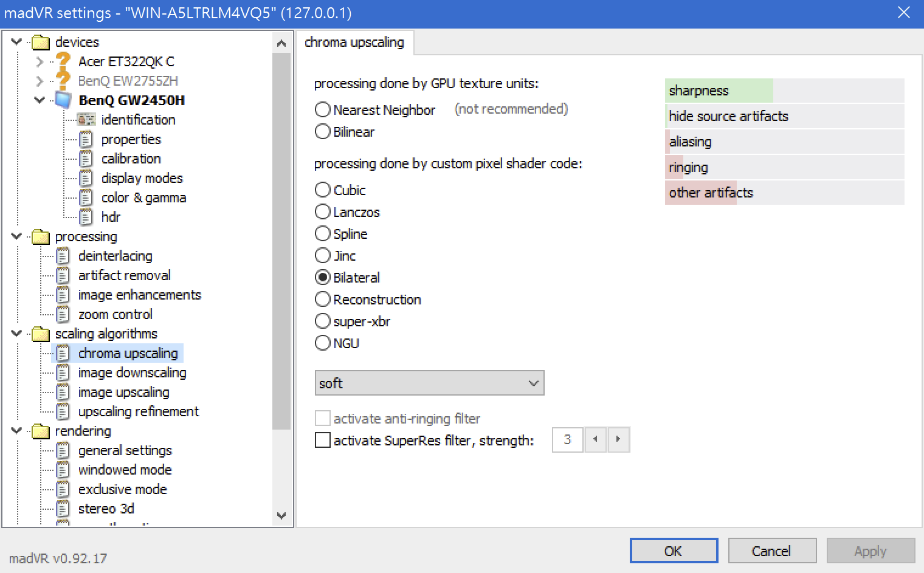Select the Cubic radio button
This screenshot has height=573, width=924.
tap(323, 190)
